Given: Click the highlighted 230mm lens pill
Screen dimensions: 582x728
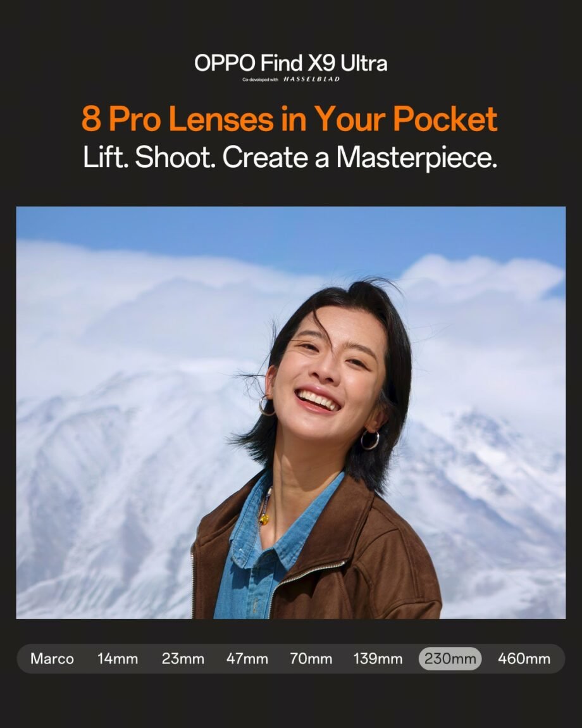Looking at the screenshot, I should 450,659.
